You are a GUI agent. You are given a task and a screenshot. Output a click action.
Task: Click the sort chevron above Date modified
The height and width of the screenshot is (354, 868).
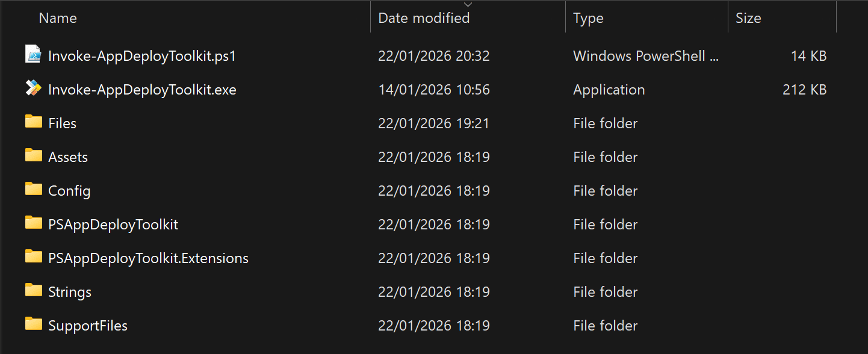tap(468, 5)
